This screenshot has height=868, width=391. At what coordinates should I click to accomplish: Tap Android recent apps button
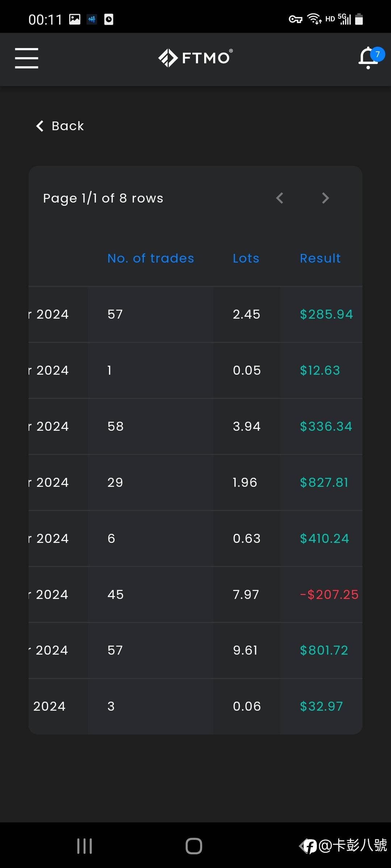85,846
